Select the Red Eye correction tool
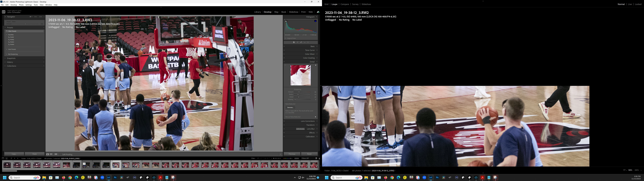The image size is (644, 181). pyautogui.click(x=305, y=42)
